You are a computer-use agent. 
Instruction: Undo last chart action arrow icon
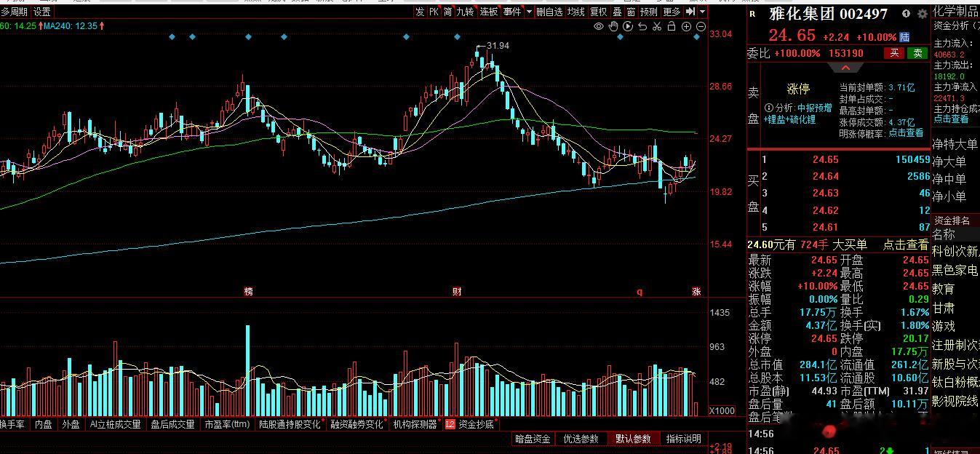click(642, 26)
